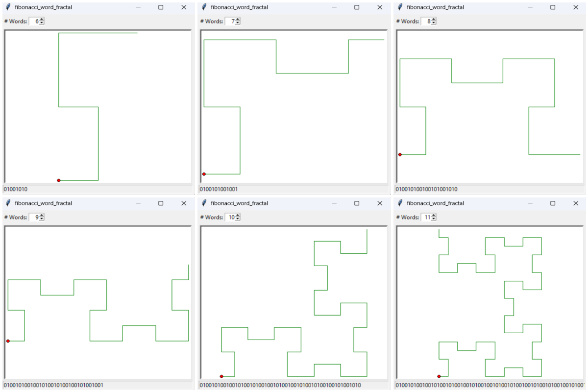This screenshot has height=392, width=588.
Task: Click status text '01001010'
Action: tap(15, 189)
